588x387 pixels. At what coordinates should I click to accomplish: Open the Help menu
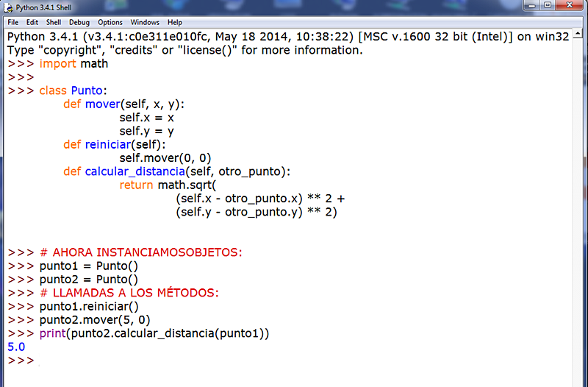174,23
